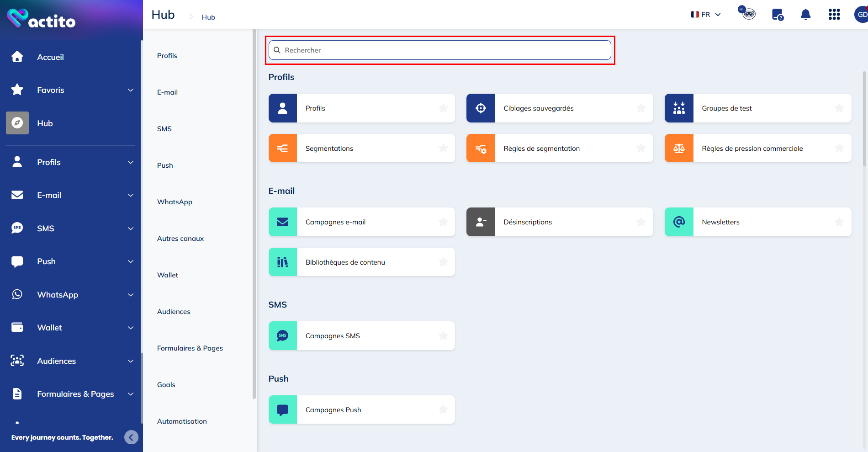Select Accueil in the sidebar
Screen dimensions: 868x452
tap(50, 57)
